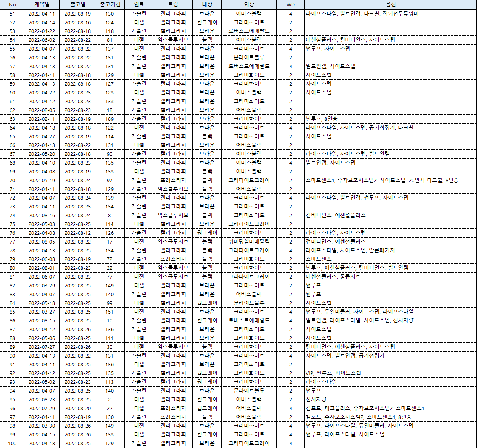Select the 내장 column header
Image resolution: width=477 pixels, height=448 pixels.
pyautogui.click(x=207, y=4)
